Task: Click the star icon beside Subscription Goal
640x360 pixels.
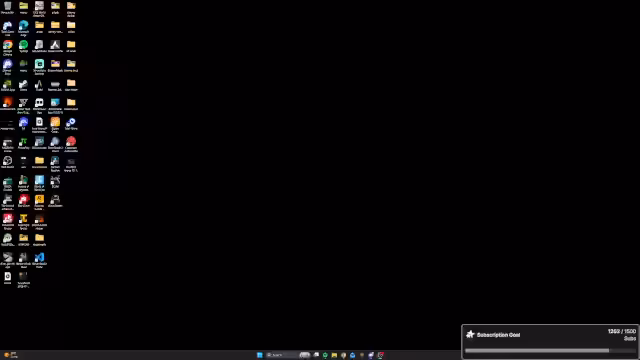Action: (470, 335)
